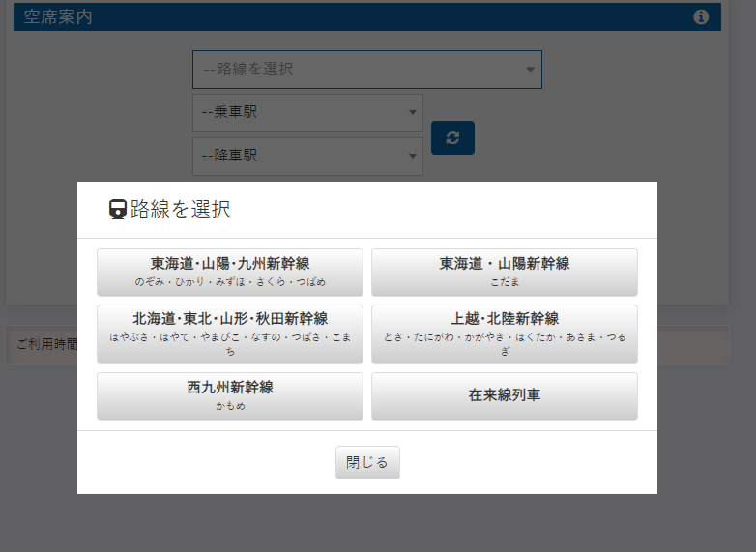This screenshot has height=552, width=756.
Task: Click the caret arrow of the 降車駅 field
Action: click(413, 156)
